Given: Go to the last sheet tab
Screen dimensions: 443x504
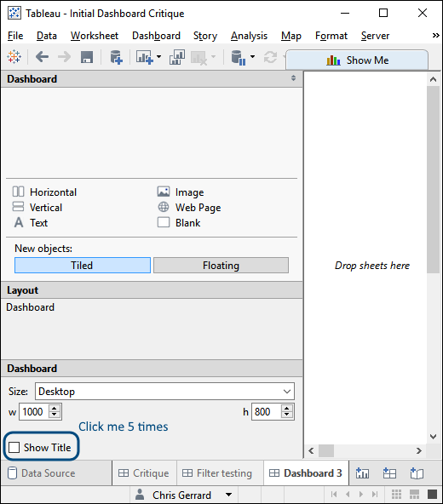Looking at the screenshot, I should point(375,494).
